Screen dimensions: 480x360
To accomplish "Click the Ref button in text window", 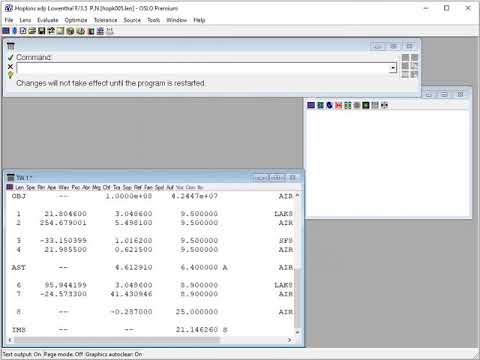I will click(138, 187).
